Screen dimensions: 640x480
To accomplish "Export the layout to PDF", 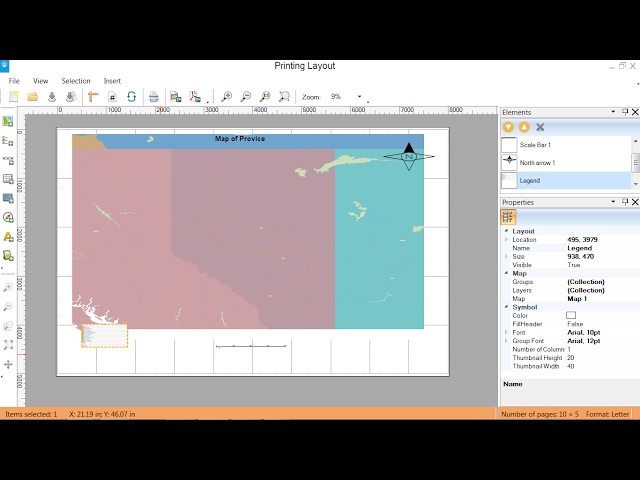I will point(195,97).
